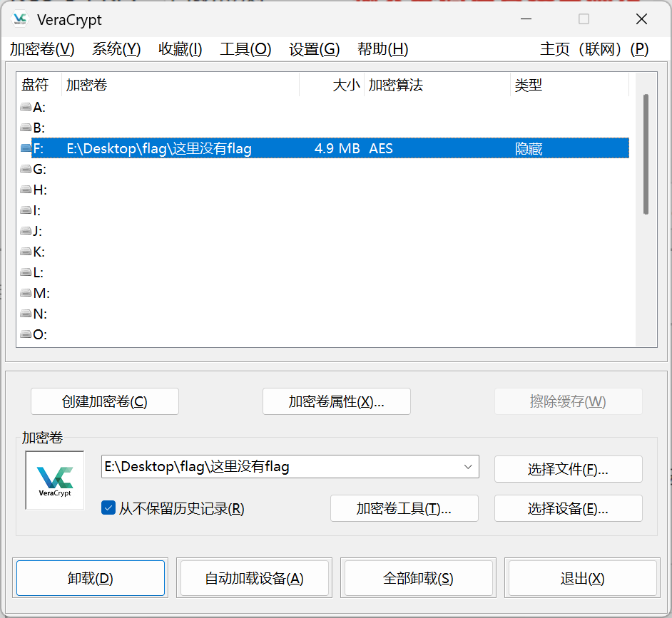
Task: Select the A: drive slot icon
Action: pyautogui.click(x=26, y=107)
